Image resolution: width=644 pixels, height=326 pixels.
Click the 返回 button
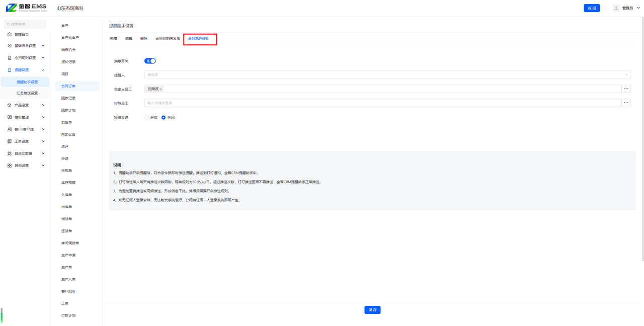(x=592, y=8)
